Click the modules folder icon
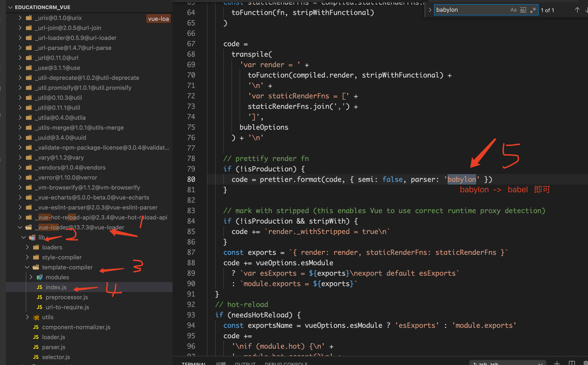The image size is (588, 365). [x=40, y=277]
